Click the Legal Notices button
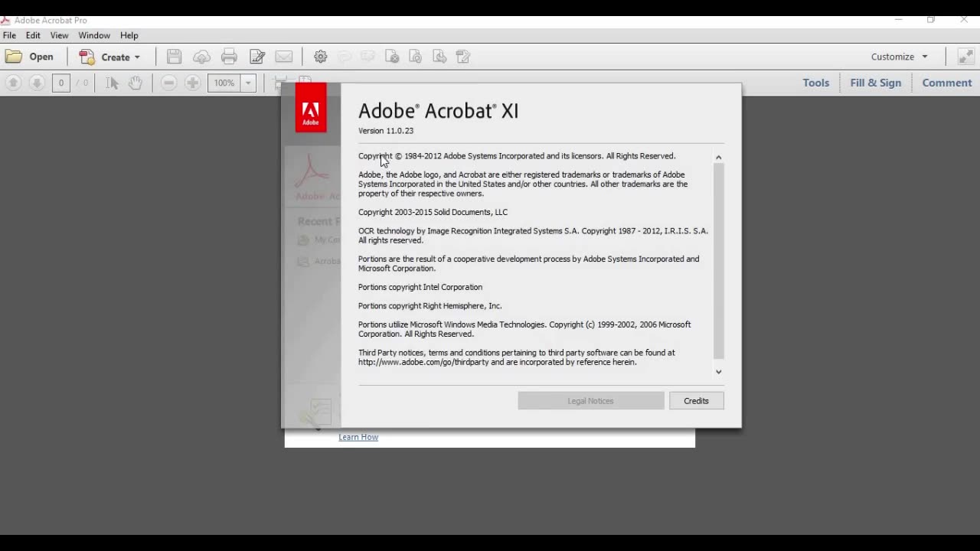This screenshot has width=980, height=551. click(x=591, y=401)
